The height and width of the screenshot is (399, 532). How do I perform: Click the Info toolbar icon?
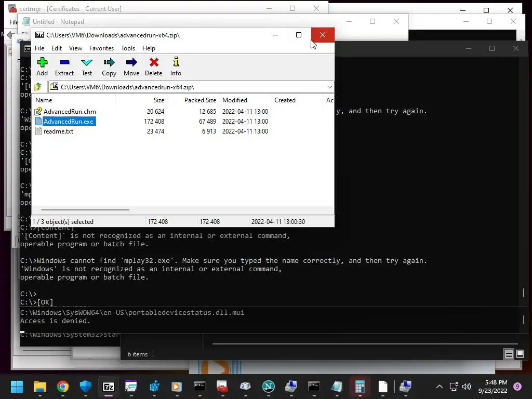[x=176, y=62]
